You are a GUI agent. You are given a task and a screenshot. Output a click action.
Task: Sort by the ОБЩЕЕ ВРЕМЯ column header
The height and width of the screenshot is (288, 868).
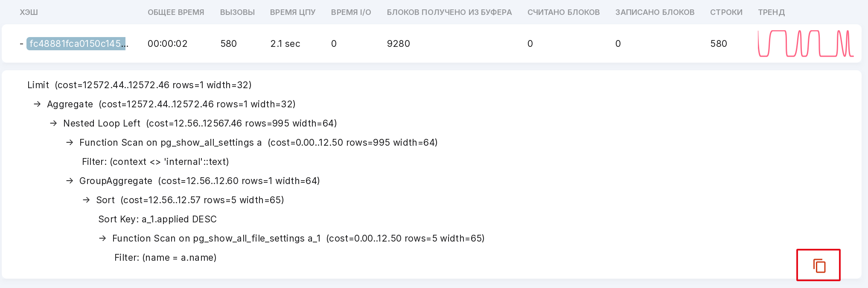point(176,12)
